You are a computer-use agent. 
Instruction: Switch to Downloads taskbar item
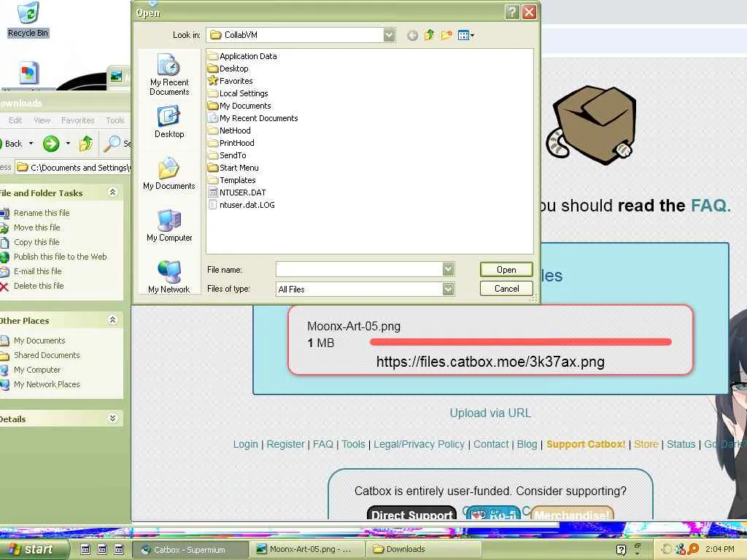pos(424,550)
